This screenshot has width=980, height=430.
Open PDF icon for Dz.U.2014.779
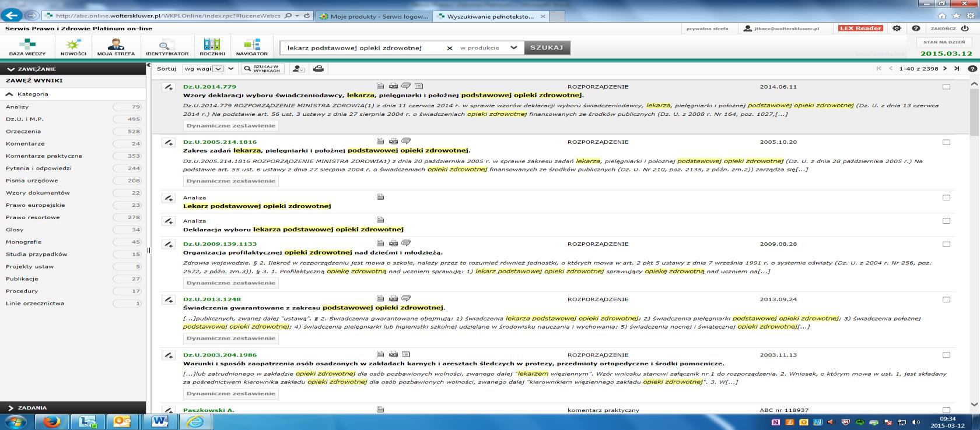393,86
